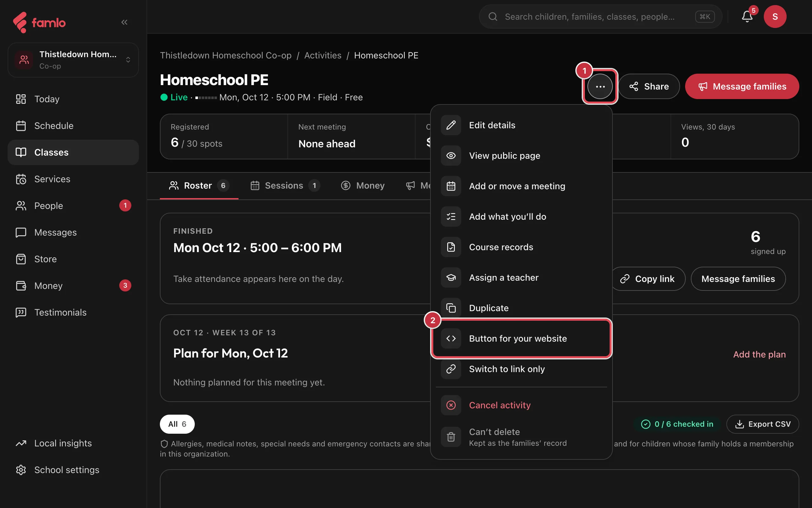Select the All 6 filter chip
812x508 pixels.
pos(177,424)
